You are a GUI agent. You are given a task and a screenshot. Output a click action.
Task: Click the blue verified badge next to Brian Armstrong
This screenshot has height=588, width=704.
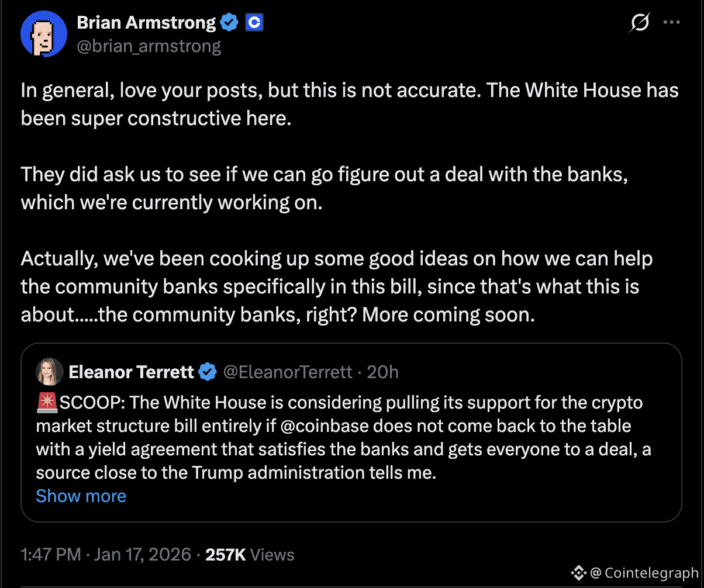tap(229, 22)
